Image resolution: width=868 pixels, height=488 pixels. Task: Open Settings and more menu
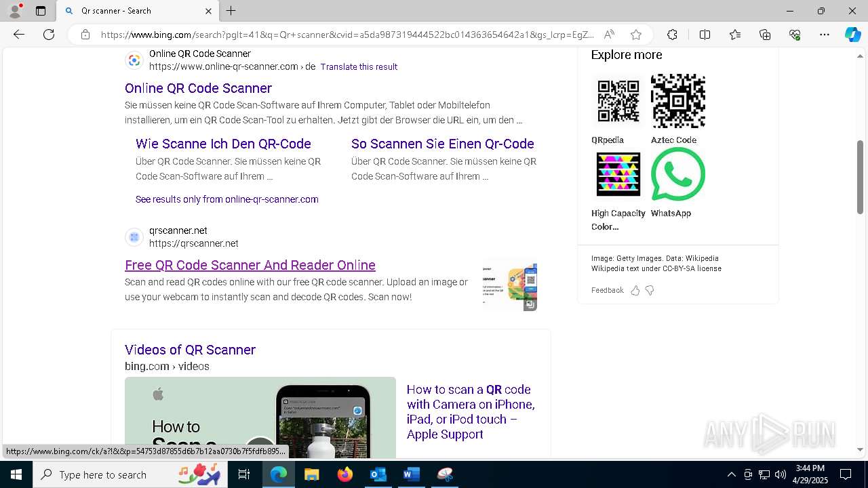[825, 35]
